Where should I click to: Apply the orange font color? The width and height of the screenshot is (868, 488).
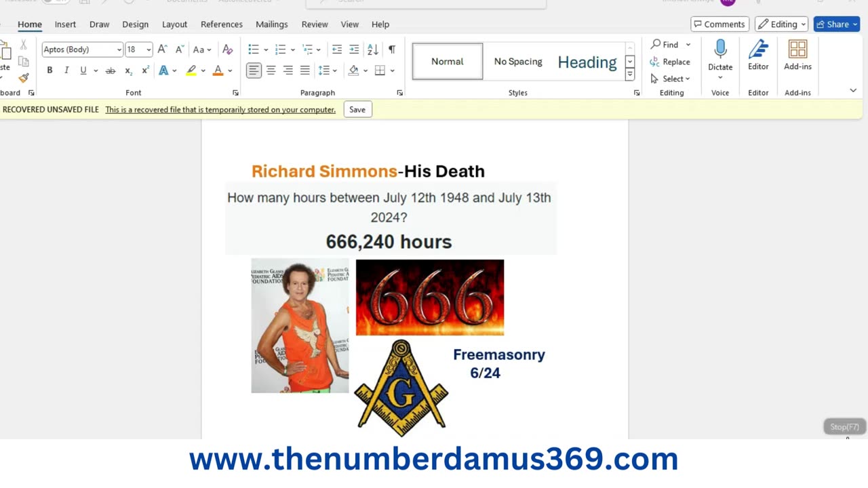[x=218, y=70]
